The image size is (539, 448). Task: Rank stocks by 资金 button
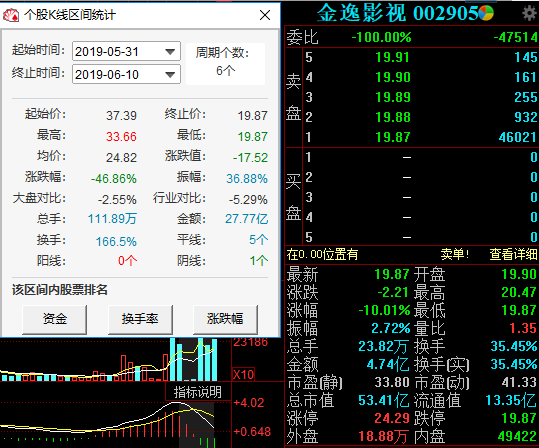[x=54, y=319]
